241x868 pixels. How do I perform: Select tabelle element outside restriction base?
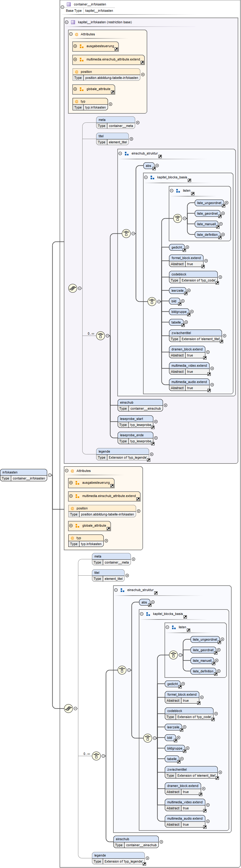(x=172, y=759)
